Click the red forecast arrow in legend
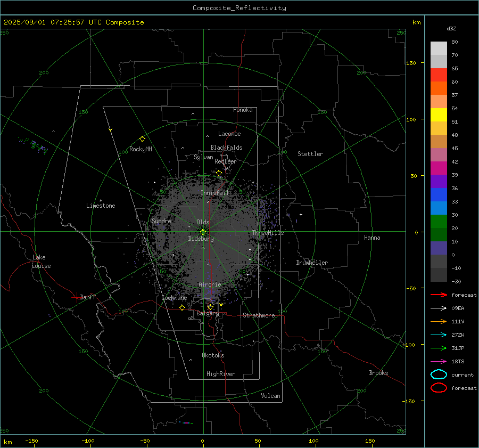479x448 pixels. pos(439,295)
